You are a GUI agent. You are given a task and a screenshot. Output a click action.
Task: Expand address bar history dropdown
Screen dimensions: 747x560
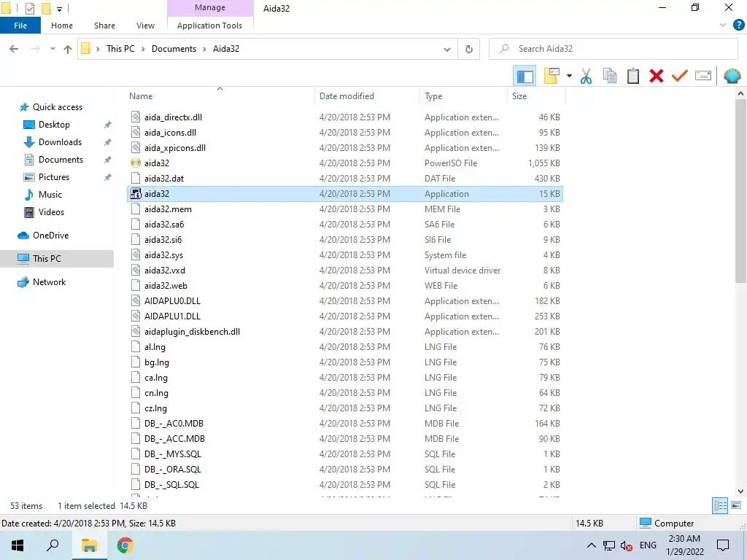[x=447, y=49]
